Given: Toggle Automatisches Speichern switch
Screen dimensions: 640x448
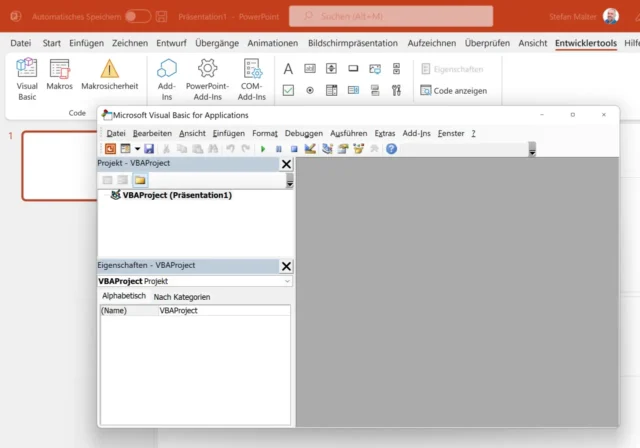Looking at the screenshot, I should (x=138, y=16).
